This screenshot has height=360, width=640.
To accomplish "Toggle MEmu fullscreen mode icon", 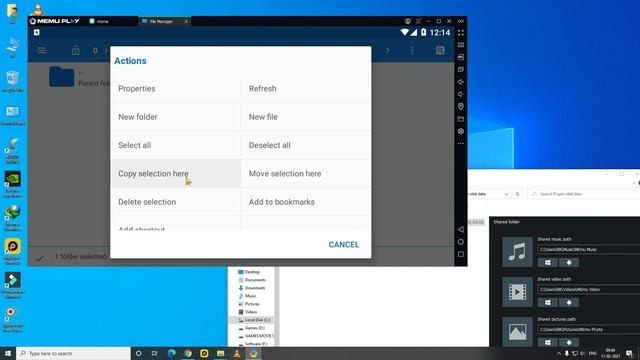I will 461,33.
